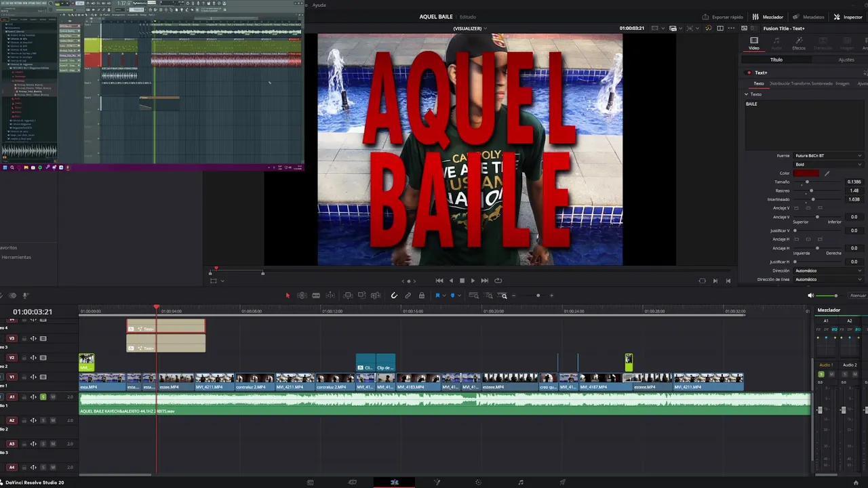Add a blue flag to the clip
The width and height of the screenshot is (868, 488).
(437, 296)
